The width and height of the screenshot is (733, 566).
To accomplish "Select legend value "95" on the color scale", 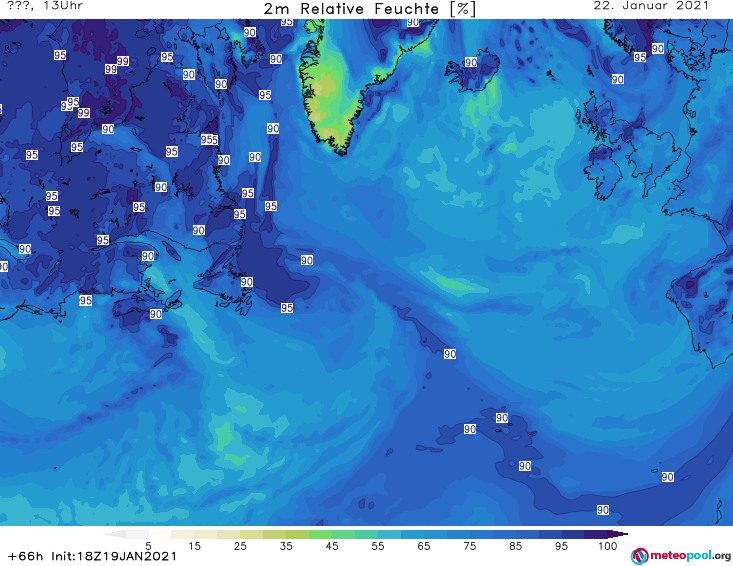I will tap(561, 546).
